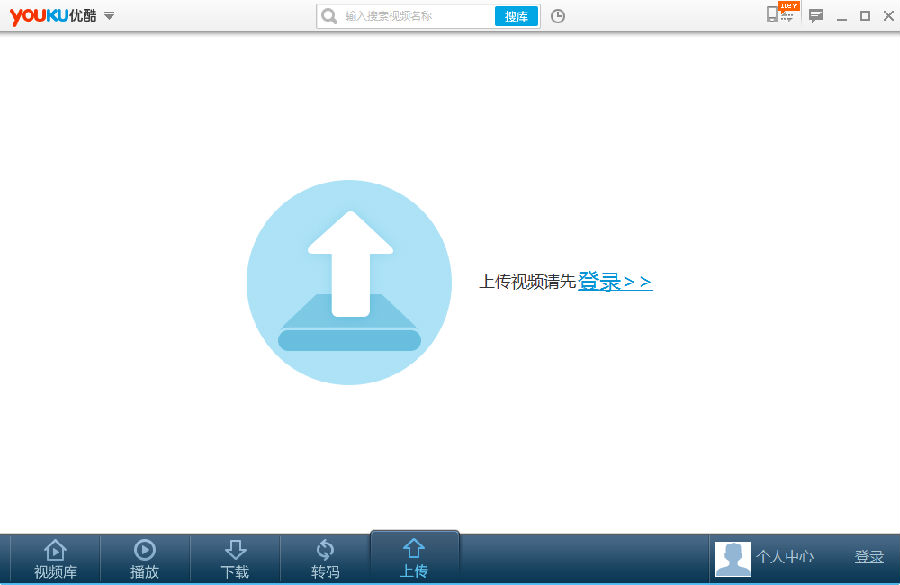The height and width of the screenshot is (585, 900).
Task: Open the 转码 transcode tab
Action: tap(325, 559)
